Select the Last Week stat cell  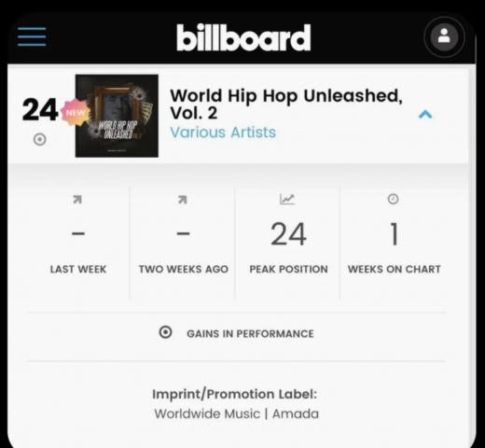[78, 243]
